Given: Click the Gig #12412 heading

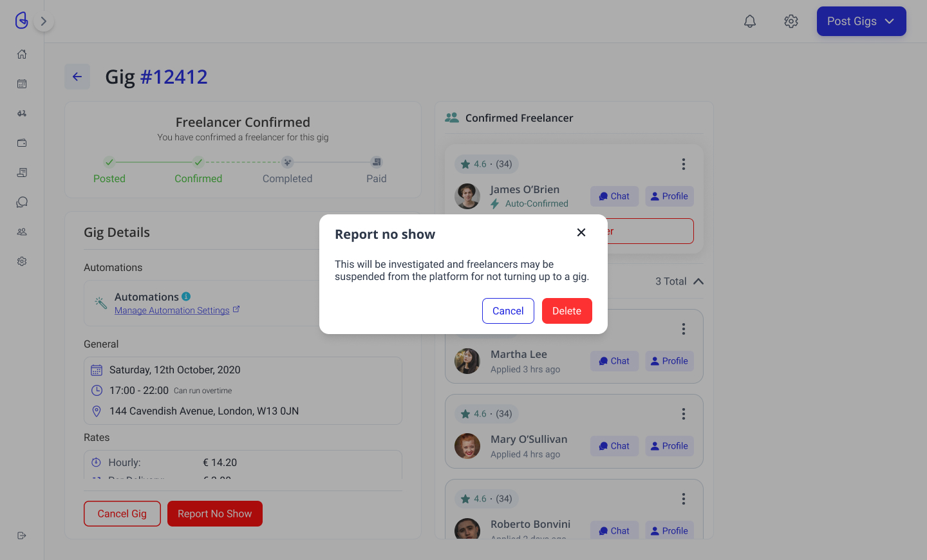Looking at the screenshot, I should pos(156,77).
